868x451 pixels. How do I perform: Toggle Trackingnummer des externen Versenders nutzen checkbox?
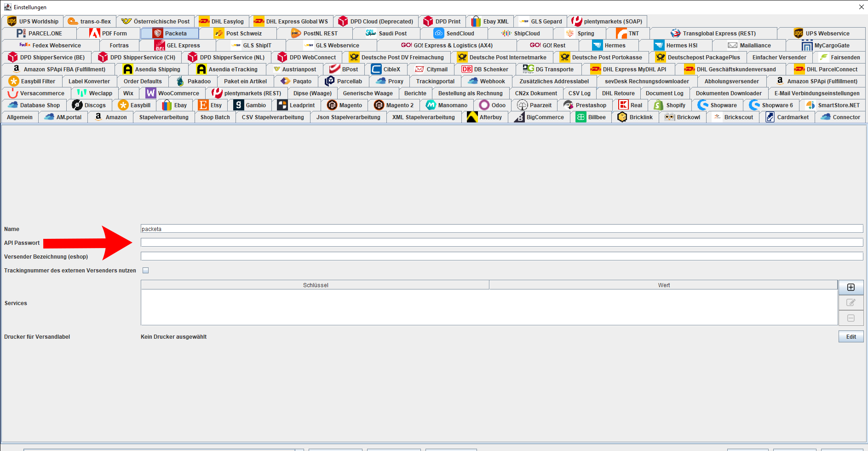tap(146, 271)
